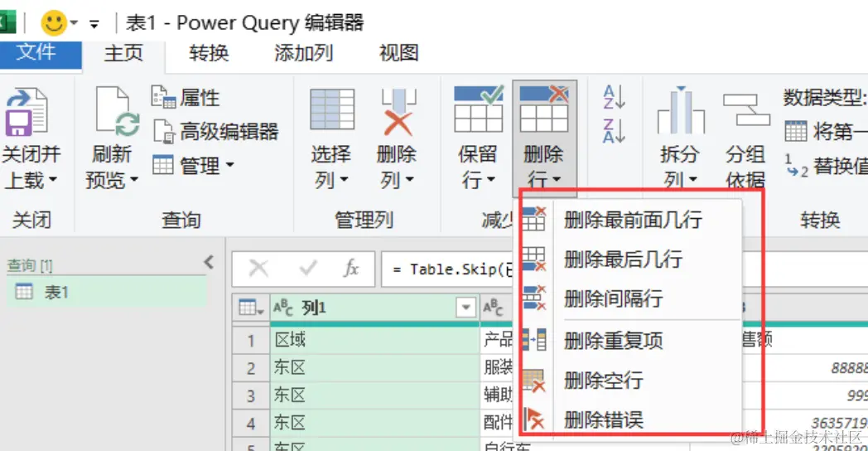Click the 删除列 icon

point(398,112)
